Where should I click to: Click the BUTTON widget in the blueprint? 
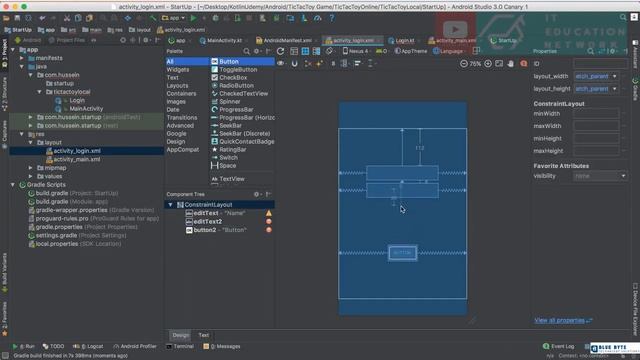402,253
